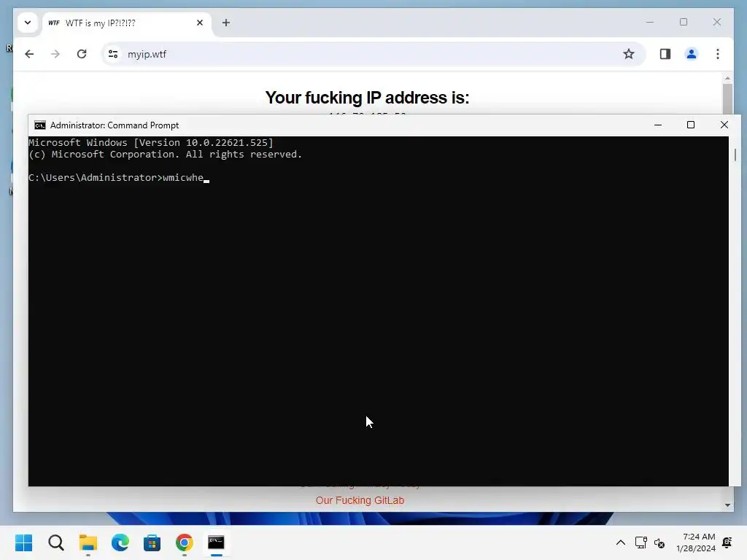747x560 pixels.
Task: View site information icon in address bar
Action: click(x=113, y=54)
